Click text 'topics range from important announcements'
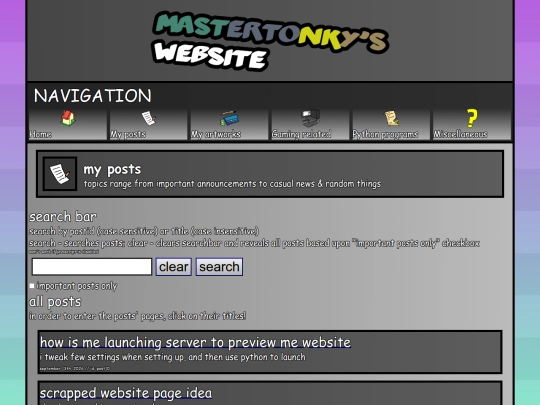 click(x=170, y=184)
